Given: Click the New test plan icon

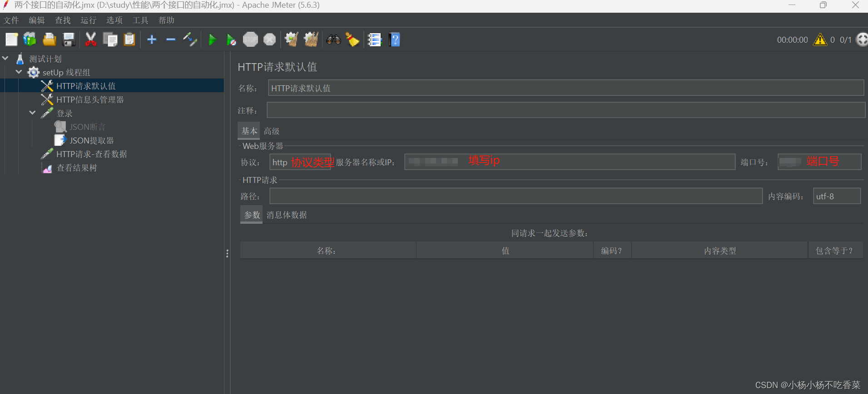Looking at the screenshot, I should [11, 39].
